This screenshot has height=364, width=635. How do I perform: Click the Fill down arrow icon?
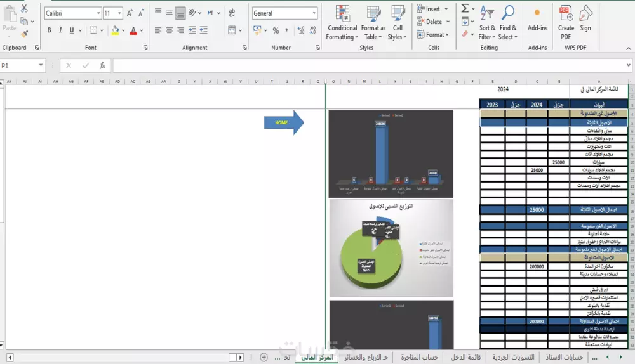[465, 22]
